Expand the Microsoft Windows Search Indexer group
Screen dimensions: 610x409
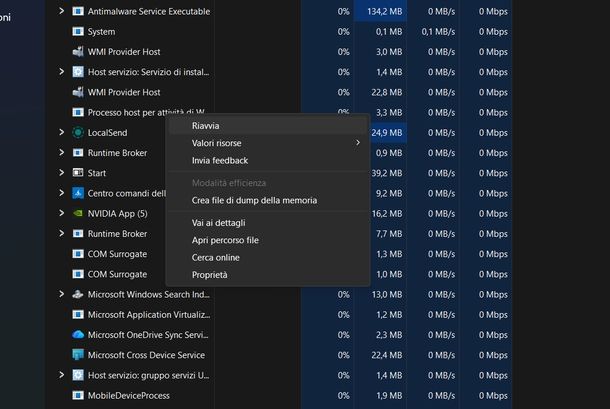tap(61, 294)
